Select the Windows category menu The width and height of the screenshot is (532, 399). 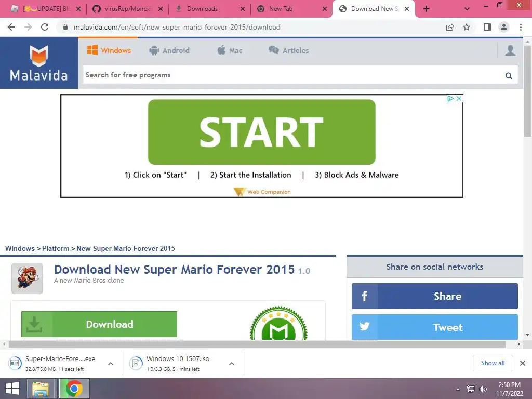pos(109,50)
